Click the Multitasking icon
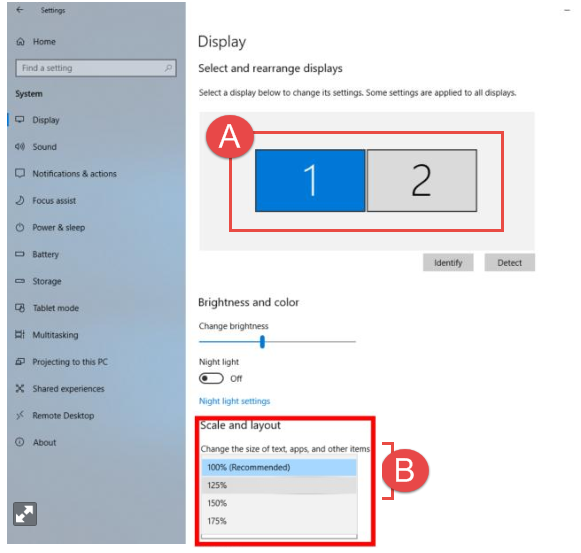 pyautogui.click(x=20, y=335)
